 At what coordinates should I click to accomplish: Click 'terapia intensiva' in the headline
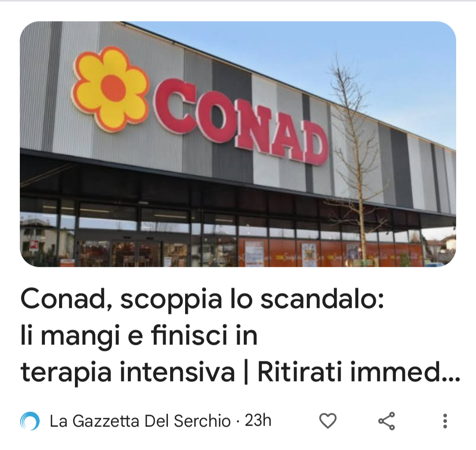point(128,372)
